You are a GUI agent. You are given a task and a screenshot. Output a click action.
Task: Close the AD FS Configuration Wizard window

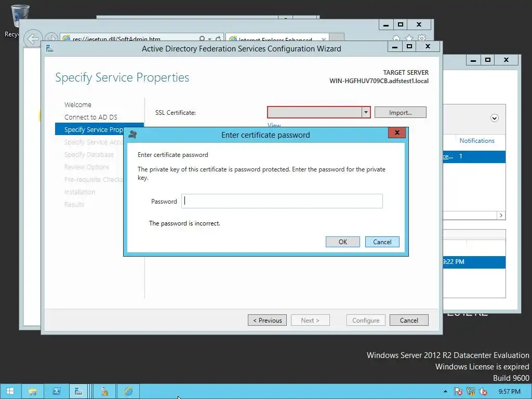tap(428, 46)
